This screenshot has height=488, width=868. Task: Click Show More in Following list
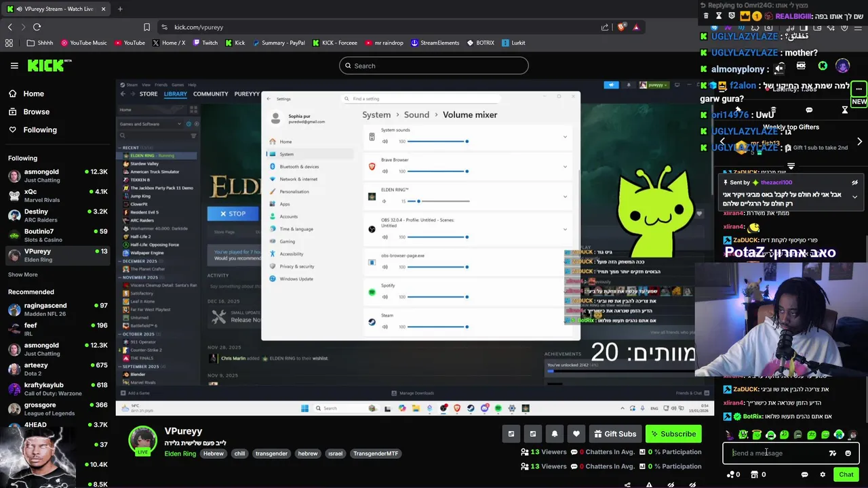click(23, 274)
